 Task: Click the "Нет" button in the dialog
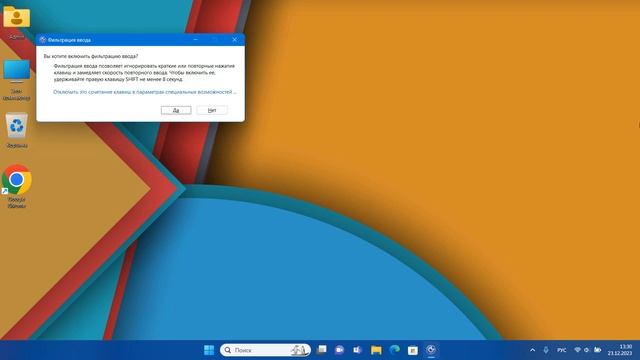pos(212,110)
